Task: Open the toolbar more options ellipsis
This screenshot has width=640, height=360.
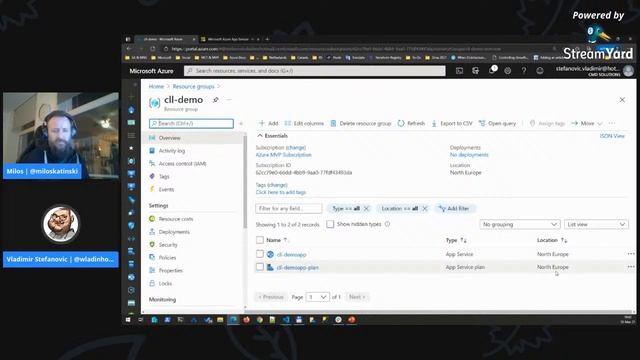Action: (x=611, y=123)
